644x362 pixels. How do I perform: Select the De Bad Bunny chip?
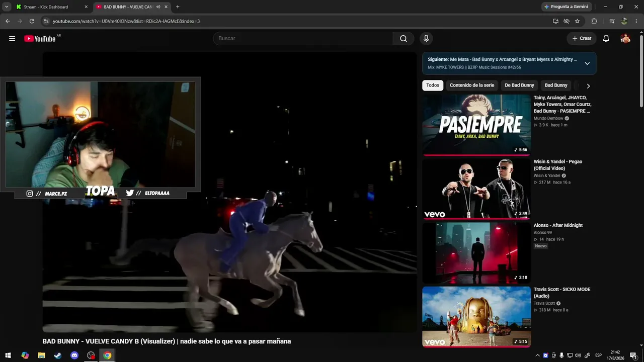(519, 85)
